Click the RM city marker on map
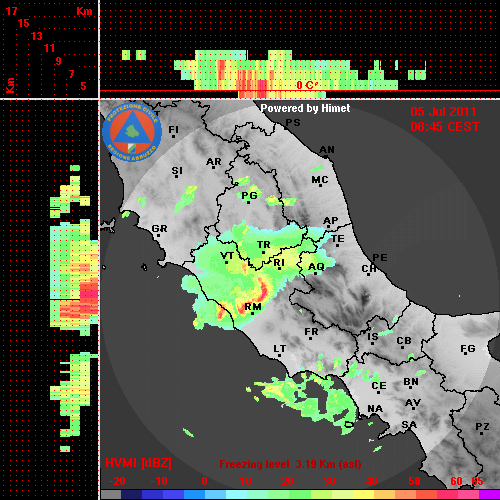 coord(253,314)
